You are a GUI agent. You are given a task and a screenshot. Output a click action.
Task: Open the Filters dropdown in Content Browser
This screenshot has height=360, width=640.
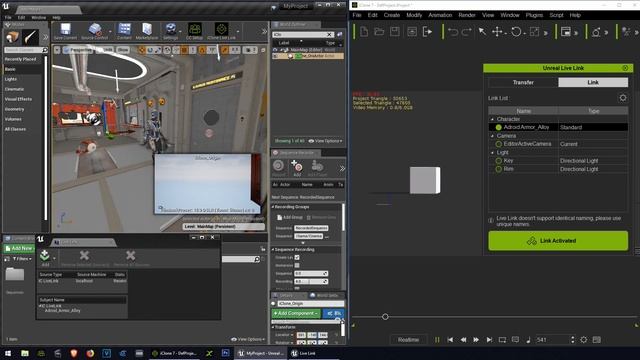click(x=22, y=259)
